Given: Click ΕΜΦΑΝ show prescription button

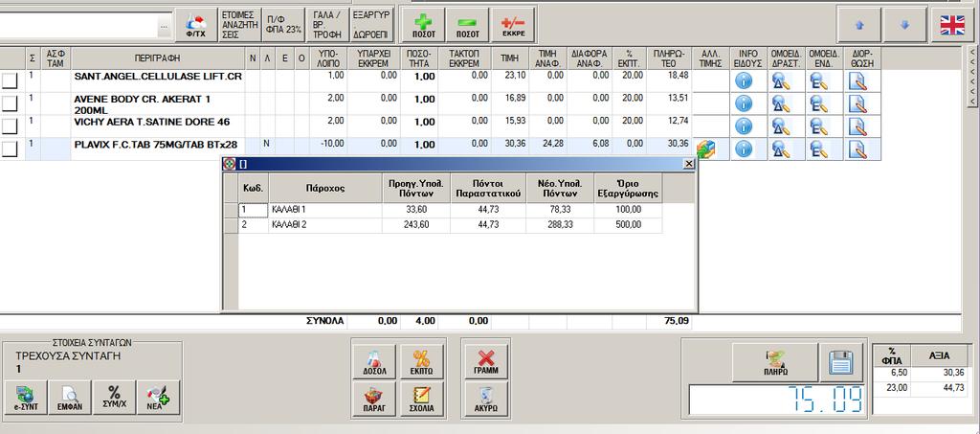Looking at the screenshot, I should point(70,399).
